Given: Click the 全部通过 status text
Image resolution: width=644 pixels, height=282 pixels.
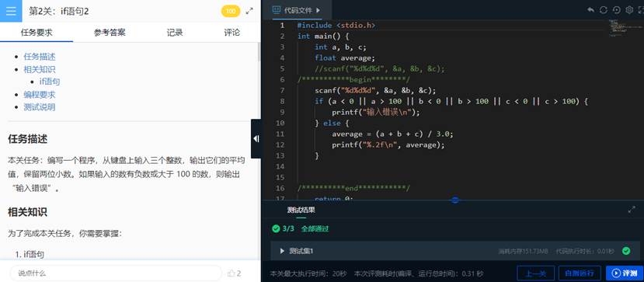Looking at the screenshot, I should click(x=315, y=228).
